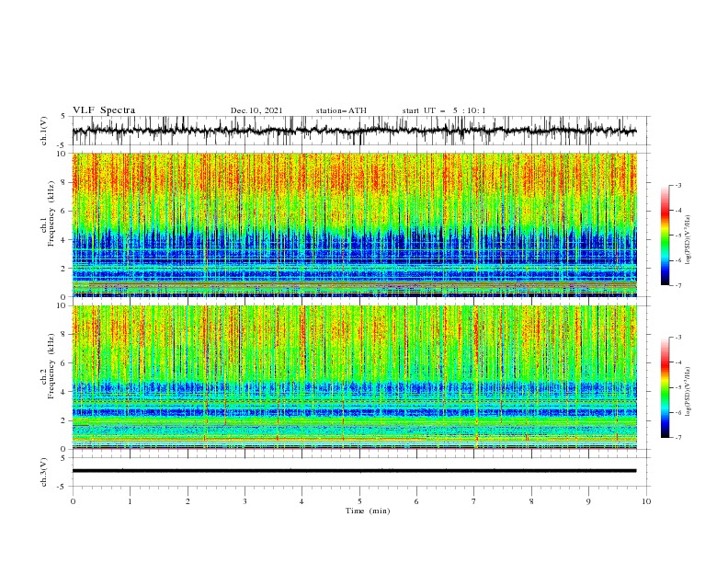Click time axis tick label "2"
Viewport: 728px width, 563px height.
click(188, 501)
